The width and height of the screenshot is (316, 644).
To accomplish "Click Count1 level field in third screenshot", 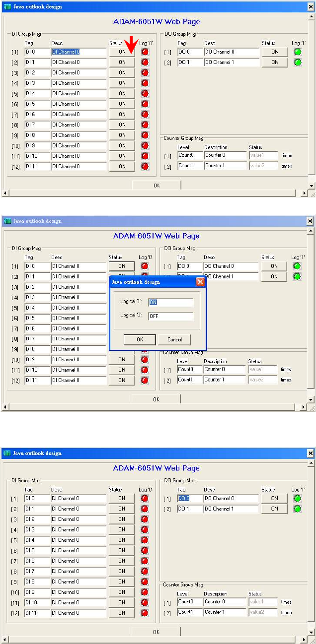I will [190, 612].
